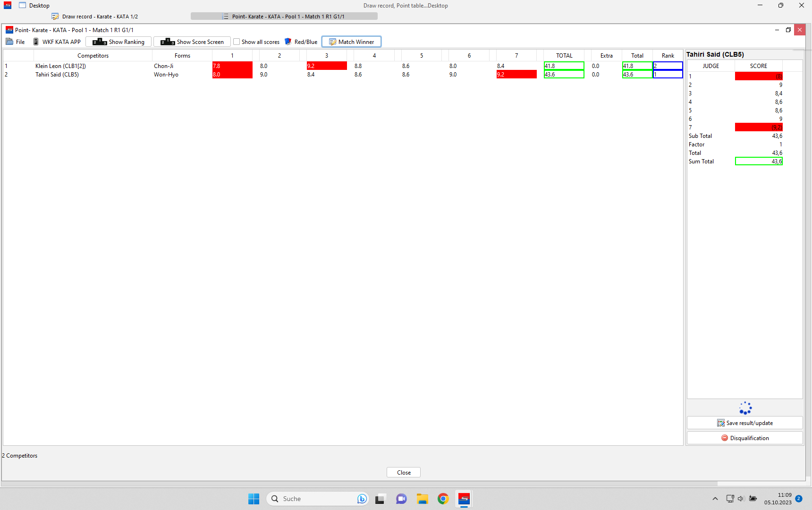Click judge 7 red score in side panel

tap(759, 127)
